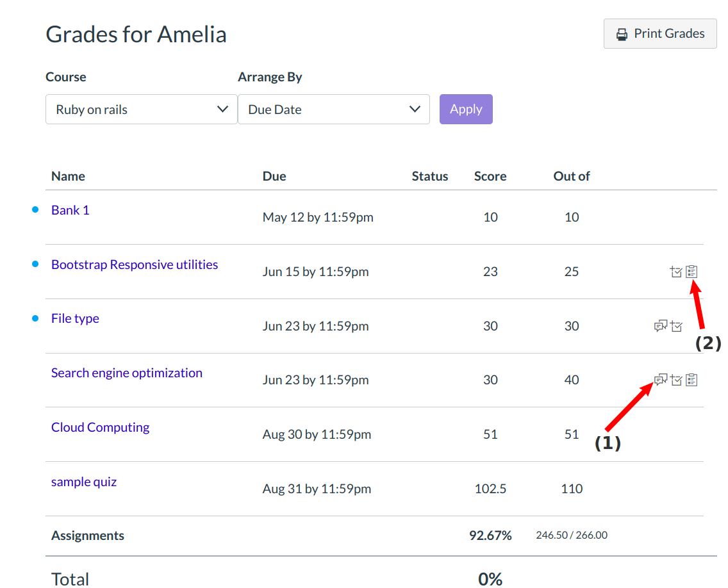Viewport: 728px width, 588px height.
Task: Open the Arrange By Due Date dropdown
Action: tap(333, 110)
